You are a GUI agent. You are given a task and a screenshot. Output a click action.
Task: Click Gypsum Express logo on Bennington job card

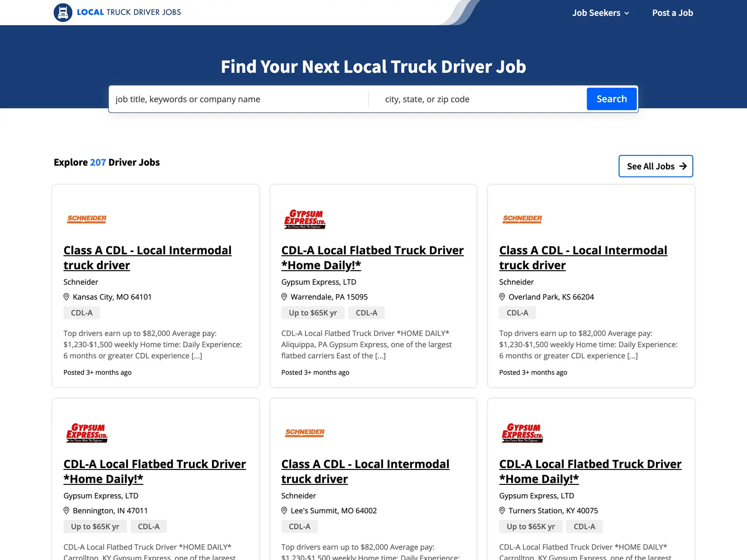coord(87,433)
